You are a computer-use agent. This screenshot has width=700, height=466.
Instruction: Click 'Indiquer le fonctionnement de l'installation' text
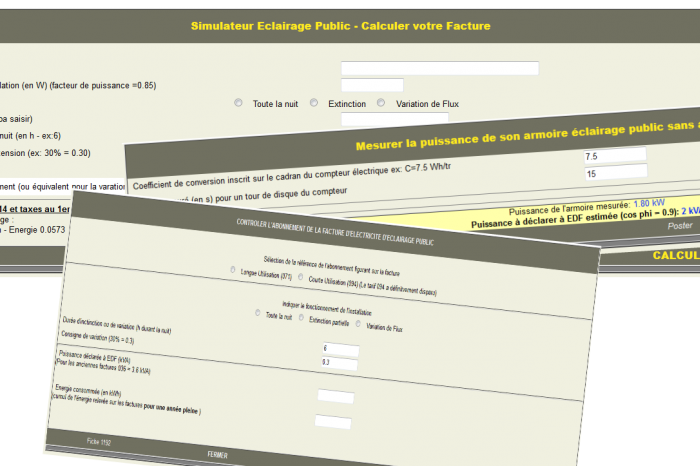click(327, 308)
